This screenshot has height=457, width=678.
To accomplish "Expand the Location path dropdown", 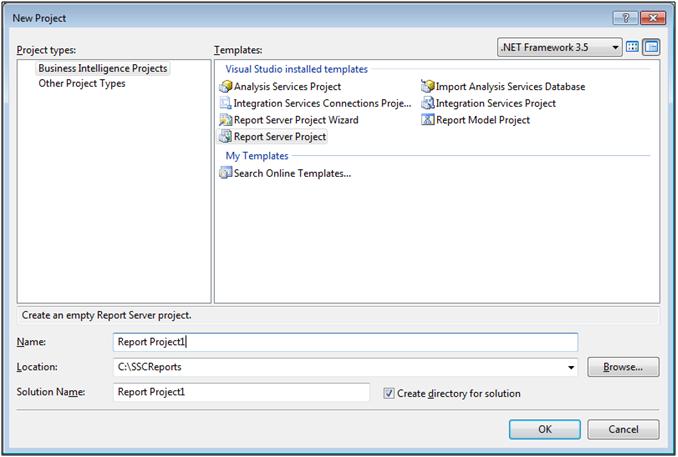I will [x=571, y=368].
